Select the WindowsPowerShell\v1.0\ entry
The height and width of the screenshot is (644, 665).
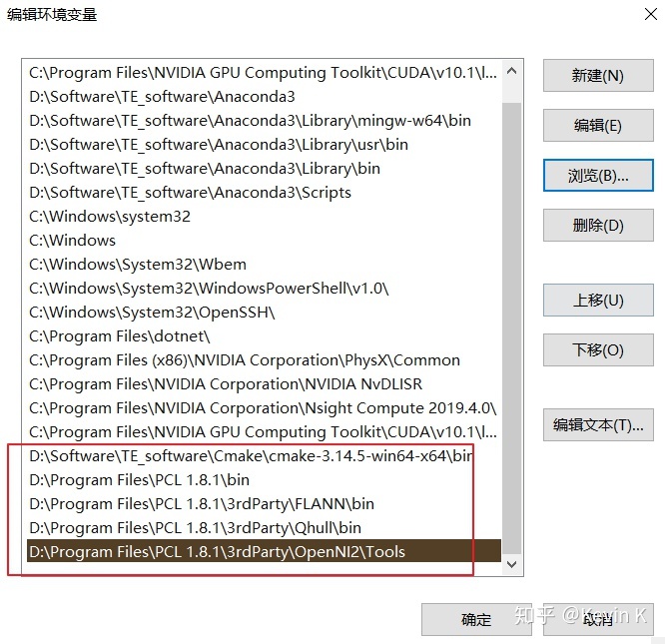[x=264, y=289]
